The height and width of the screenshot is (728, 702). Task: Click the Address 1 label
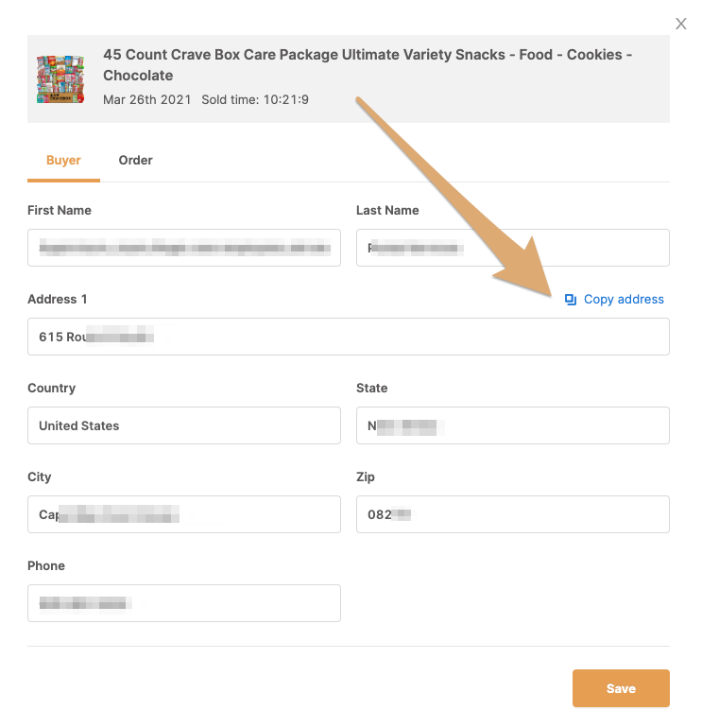[57, 300]
